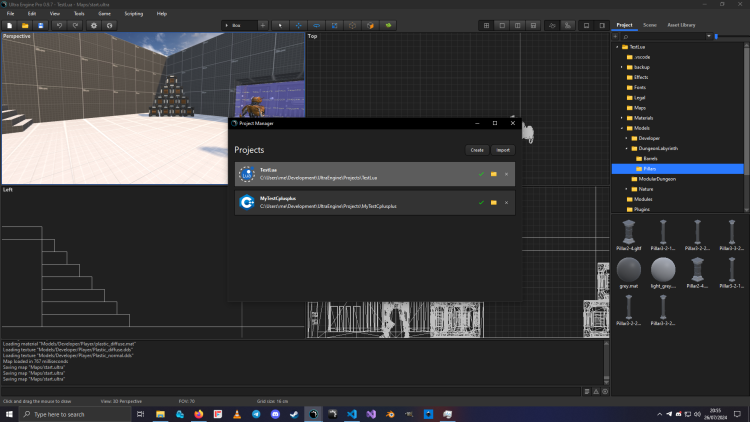Open the Box object type dropdown
Viewport: 750px width, 422px height.
tap(240, 25)
